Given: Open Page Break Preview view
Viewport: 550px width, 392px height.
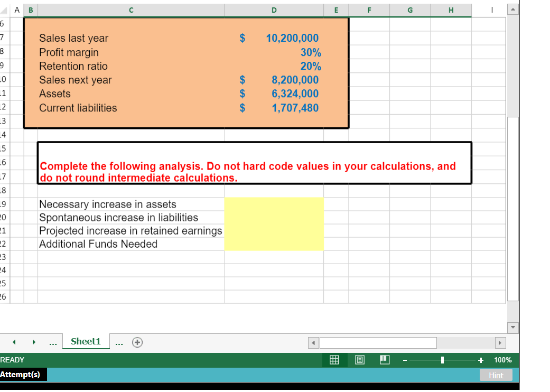Looking at the screenshot, I should pos(385,360).
